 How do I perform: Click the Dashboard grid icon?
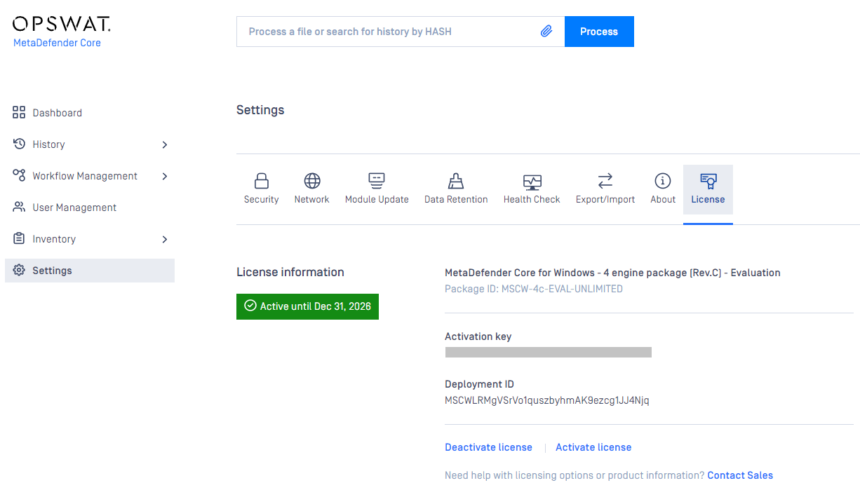point(19,113)
